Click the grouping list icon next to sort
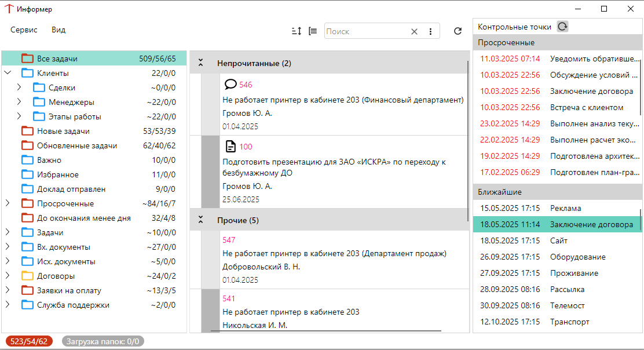Screen dimensions: 644x350 (x=313, y=31)
